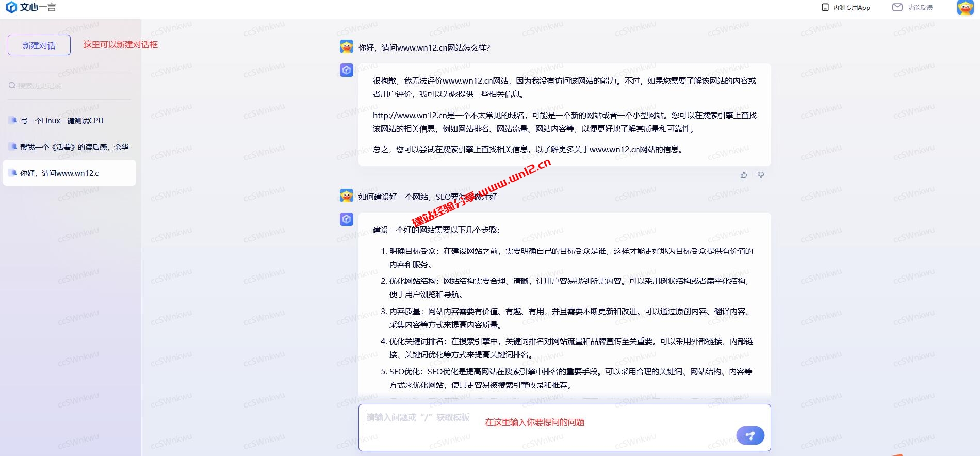Click the paragraph starting 很抱歉，我无法评价

coord(564,87)
